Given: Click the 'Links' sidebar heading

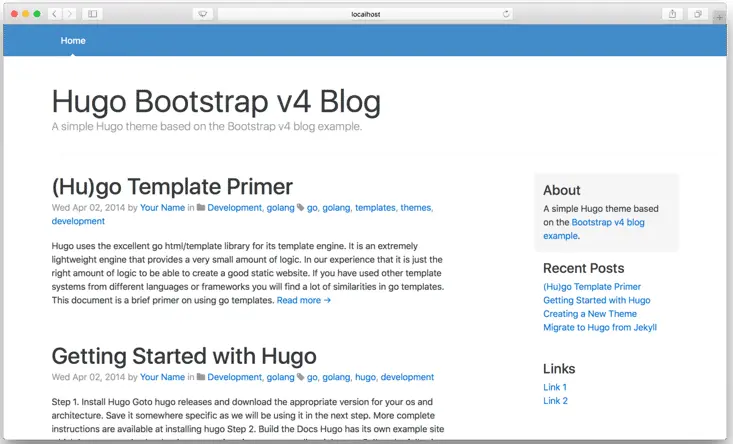Looking at the screenshot, I should [559, 369].
